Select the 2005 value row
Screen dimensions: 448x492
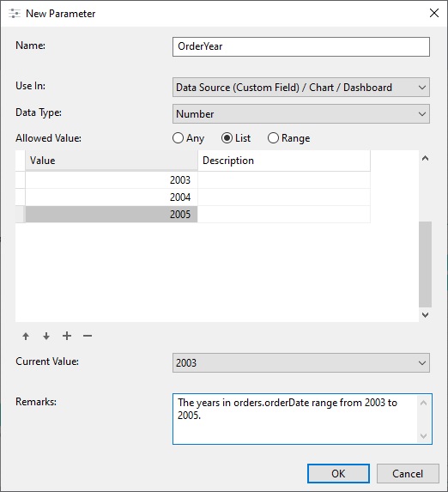[x=112, y=215]
